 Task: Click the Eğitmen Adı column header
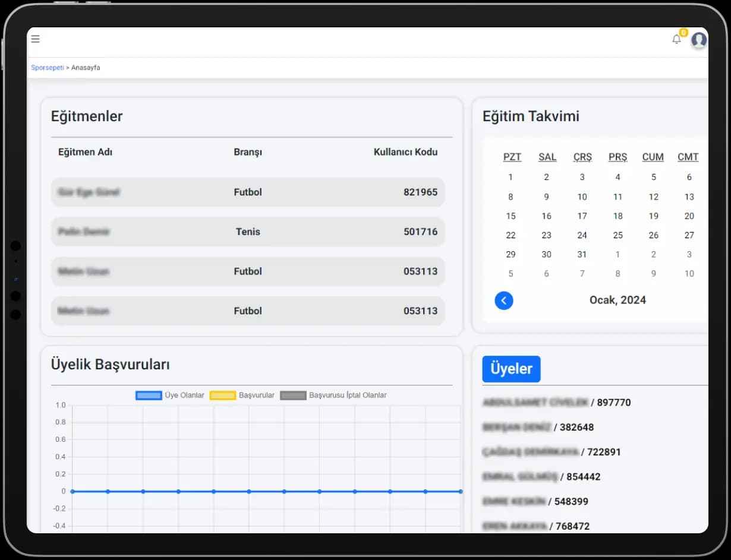pos(85,152)
